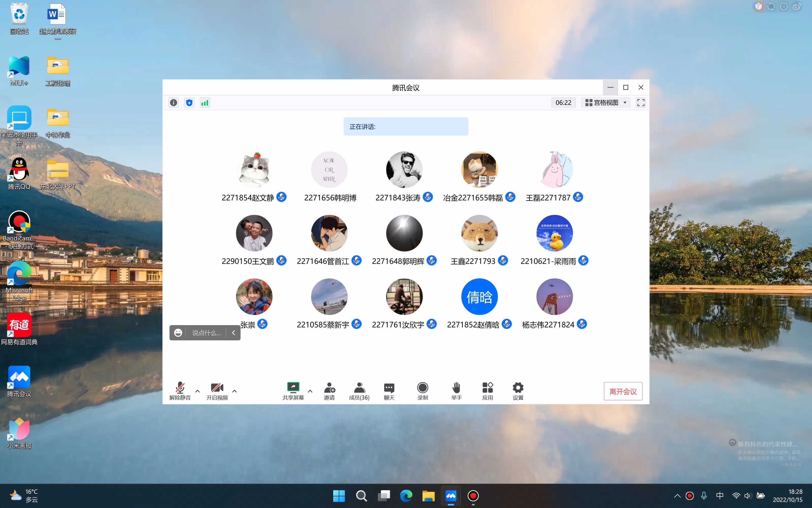
Task: Open meeting 设置 settings
Action: point(518,391)
